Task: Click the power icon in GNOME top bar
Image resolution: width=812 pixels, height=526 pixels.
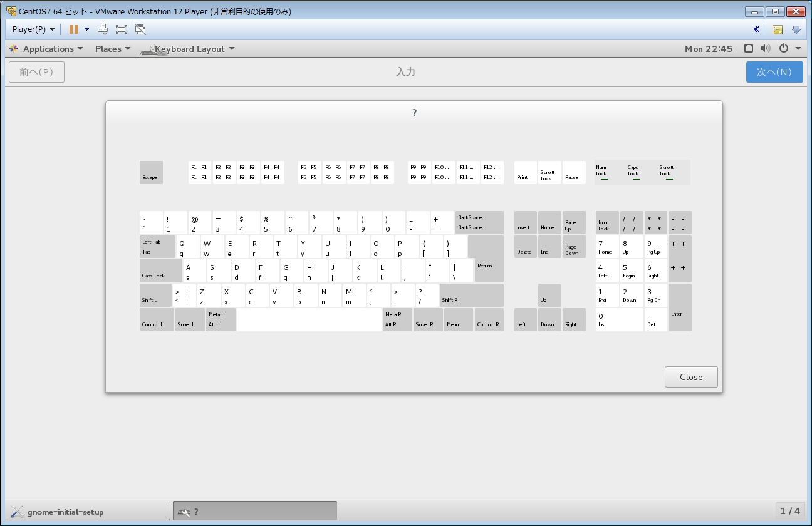Action: click(784, 49)
